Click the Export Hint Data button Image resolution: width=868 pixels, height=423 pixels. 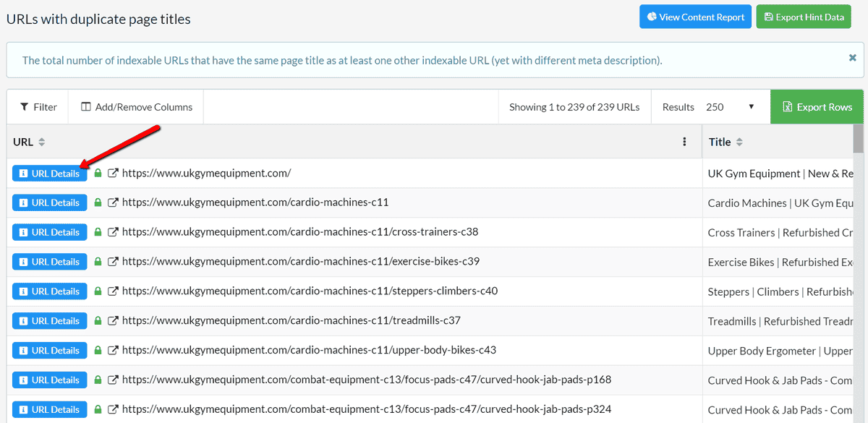[803, 17]
